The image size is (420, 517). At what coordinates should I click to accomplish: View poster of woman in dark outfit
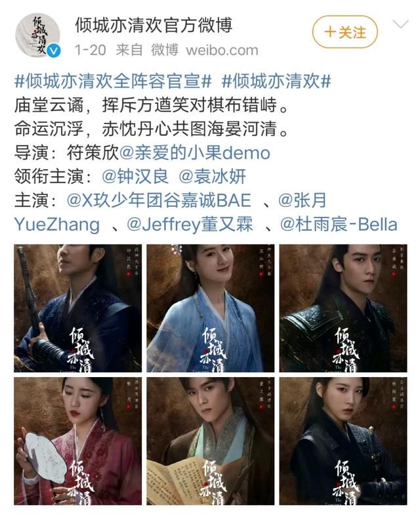coord(343,441)
